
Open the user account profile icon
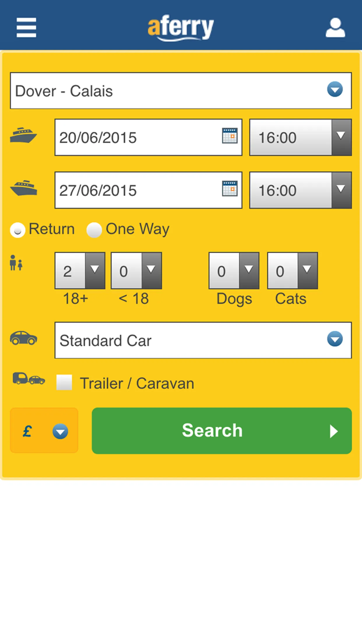pos(335,28)
